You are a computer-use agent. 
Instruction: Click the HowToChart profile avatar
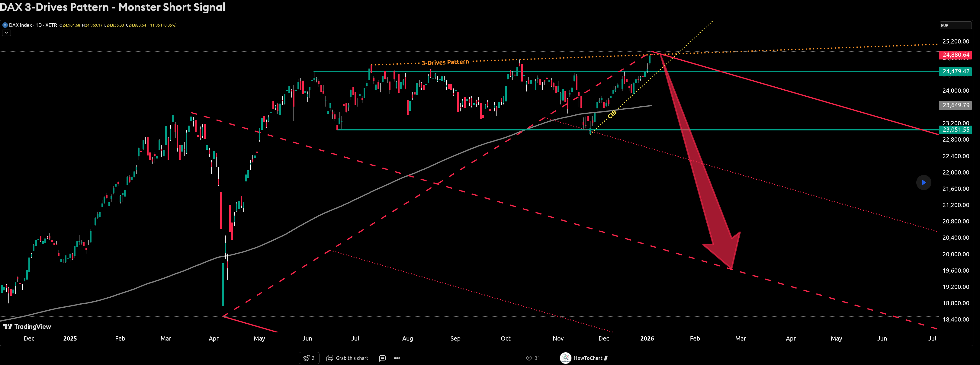click(x=565, y=358)
